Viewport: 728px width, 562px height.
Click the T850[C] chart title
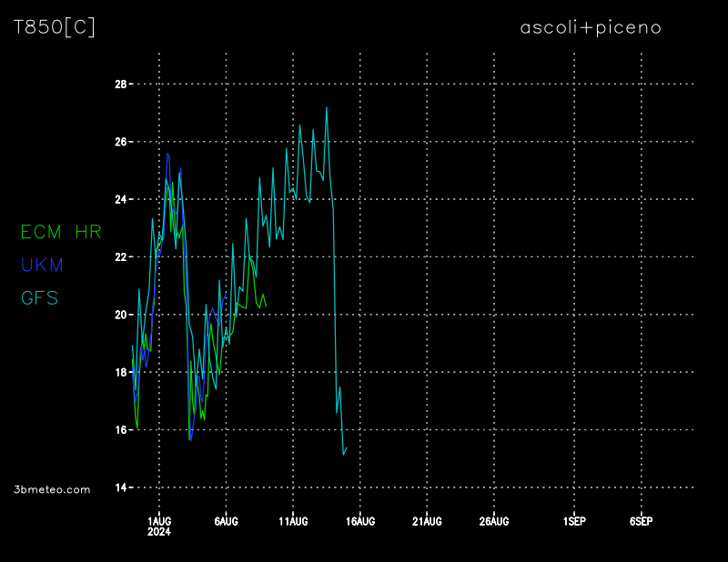[x=54, y=27]
